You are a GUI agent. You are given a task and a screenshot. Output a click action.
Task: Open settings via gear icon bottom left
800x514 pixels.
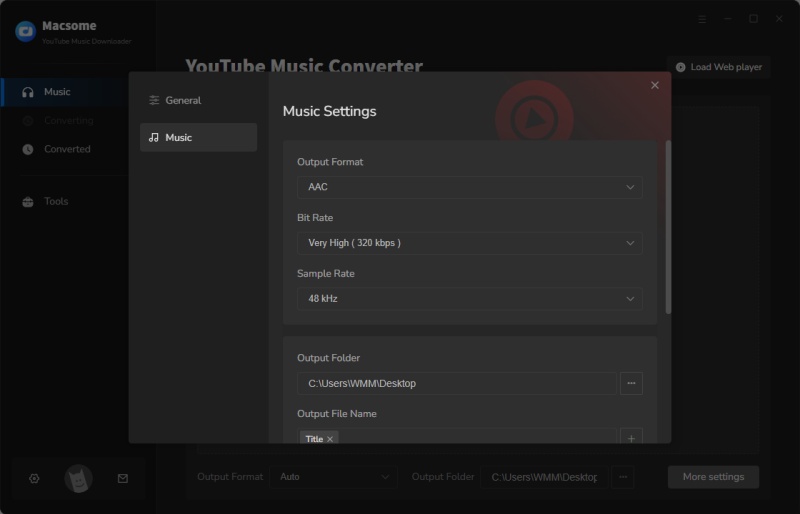34,478
